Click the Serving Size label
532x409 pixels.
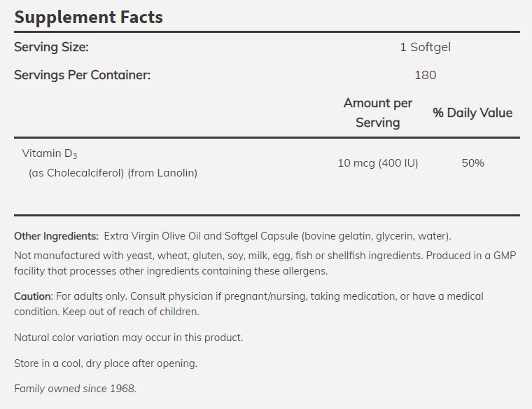coord(51,48)
